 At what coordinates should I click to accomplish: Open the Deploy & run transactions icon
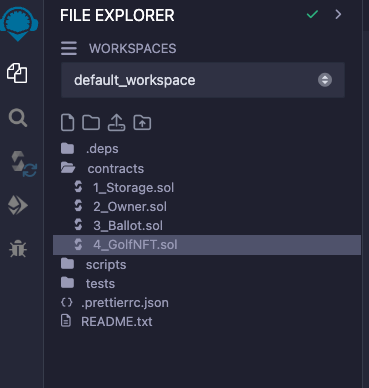[x=18, y=205]
